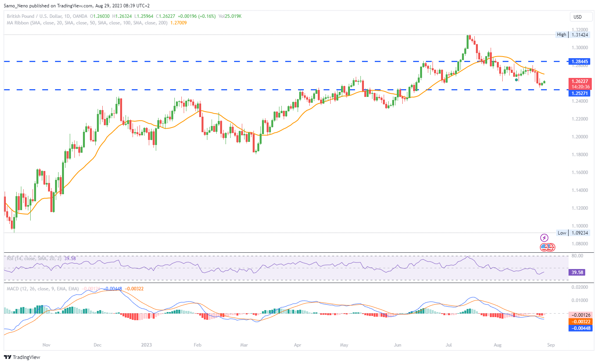The width and height of the screenshot is (598, 364).
Task: Click the High 1.31424 price label
Action: click(x=573, y=35)
